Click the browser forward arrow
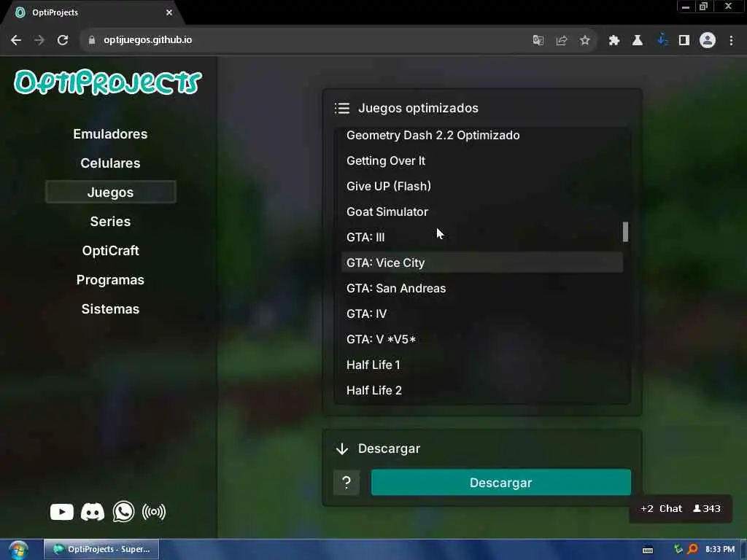The image size is (747, 560). pos(39,40)
